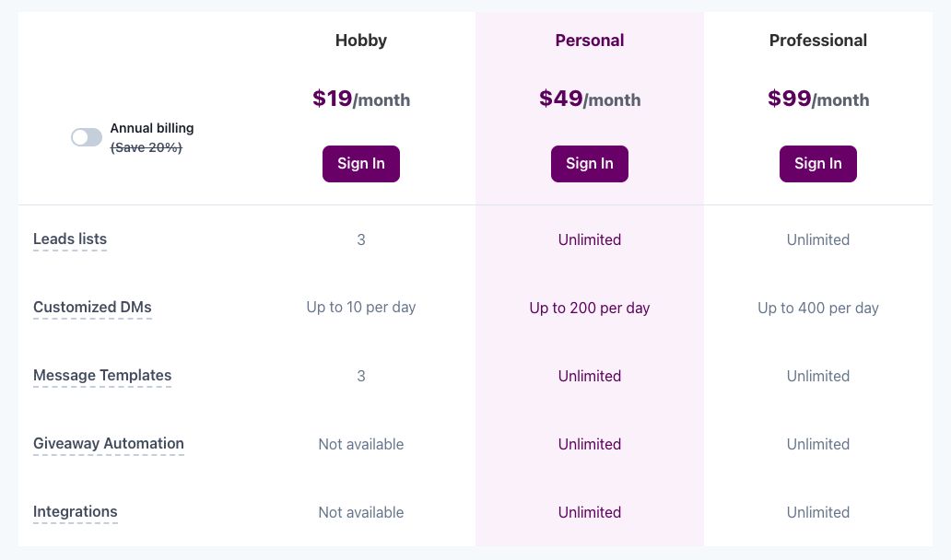Open the Leads lists feature tooltip
951x560 pixels.
[69, 239]
